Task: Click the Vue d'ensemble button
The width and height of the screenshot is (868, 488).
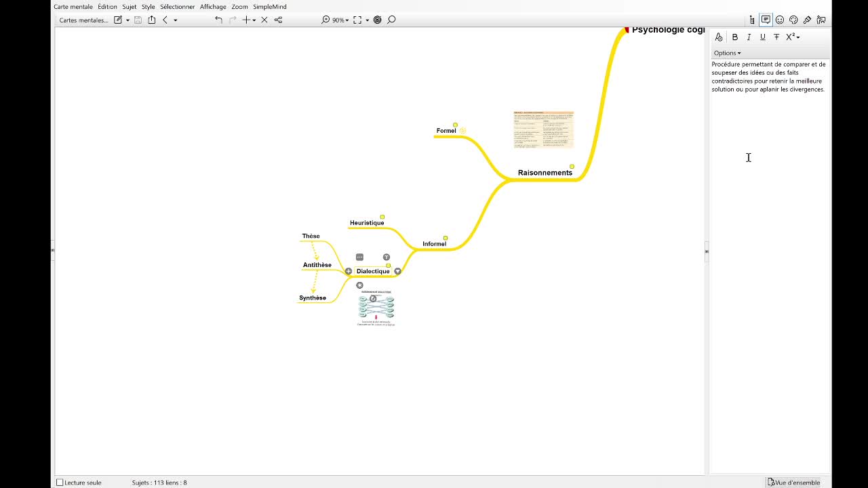Action: click(x=793, y=483)
